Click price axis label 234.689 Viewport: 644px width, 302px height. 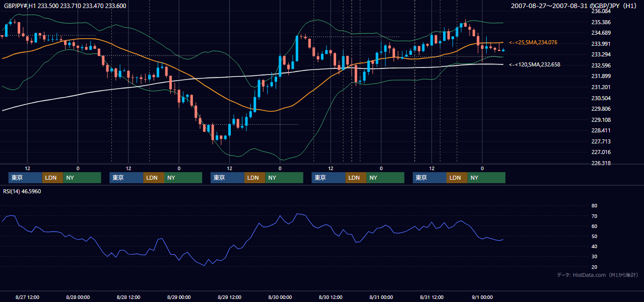601,33
